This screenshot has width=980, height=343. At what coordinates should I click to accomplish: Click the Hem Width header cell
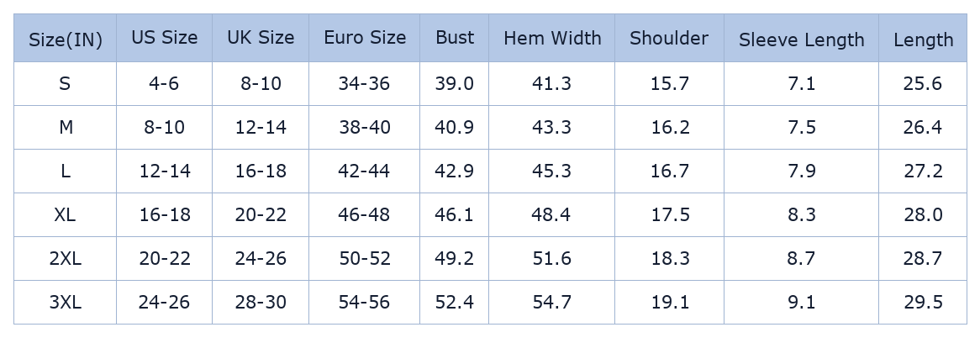[552, 38]
